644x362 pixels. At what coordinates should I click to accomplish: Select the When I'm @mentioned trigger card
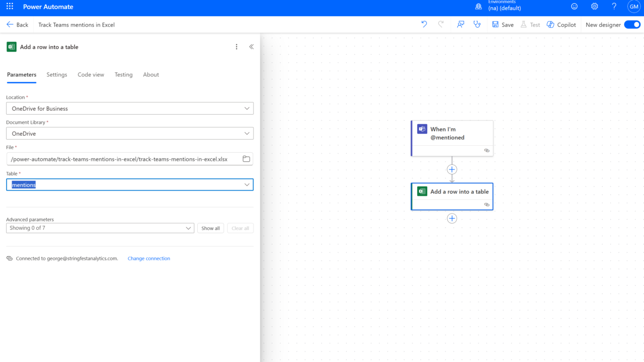pyautogui.click(x=452, y=134)
